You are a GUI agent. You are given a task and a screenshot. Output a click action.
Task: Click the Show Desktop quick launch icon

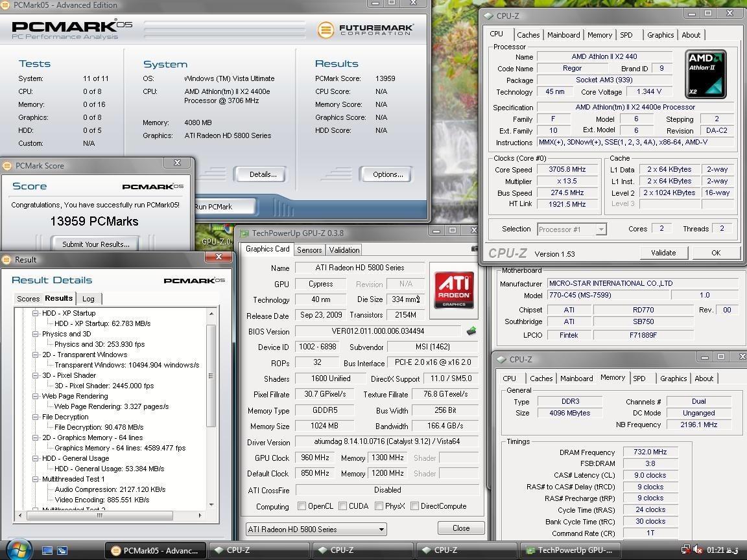pyautogui.click(x=47, y=550)
